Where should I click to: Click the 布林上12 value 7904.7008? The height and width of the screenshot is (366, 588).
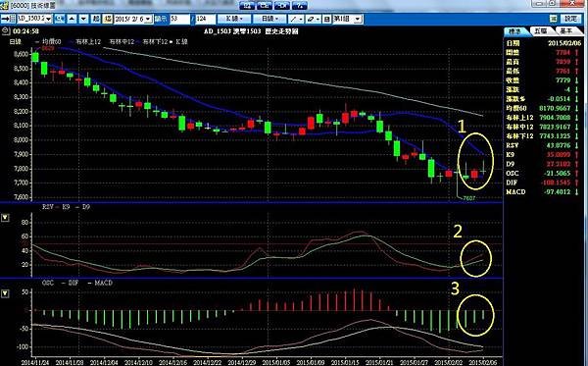click(x=555, y=118)
